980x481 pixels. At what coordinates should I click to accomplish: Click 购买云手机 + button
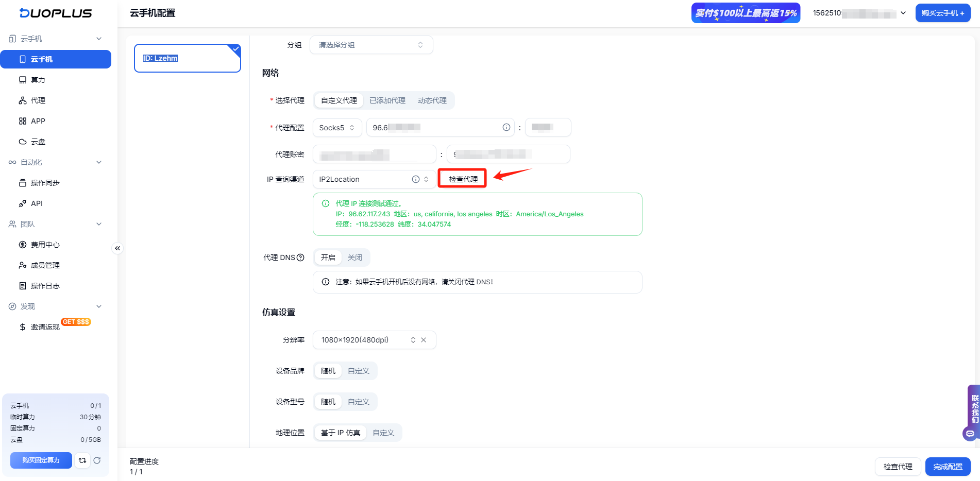coord(943,13)
